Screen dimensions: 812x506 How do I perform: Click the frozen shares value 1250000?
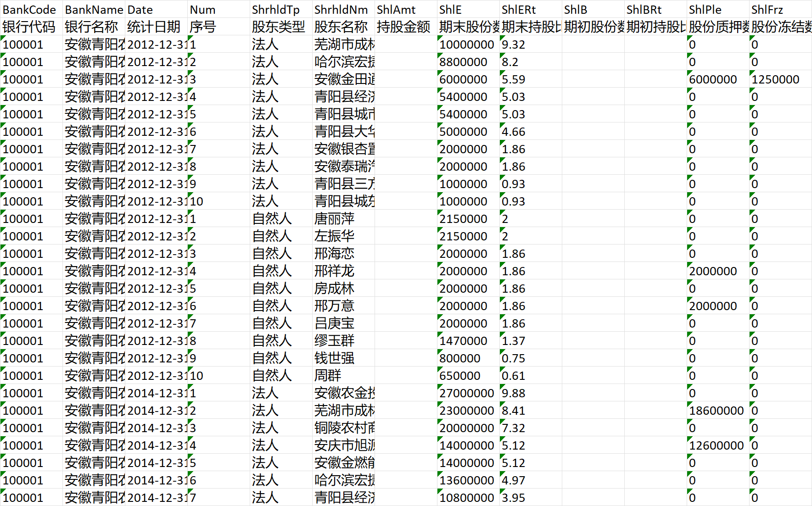click(x=780, y=79)
